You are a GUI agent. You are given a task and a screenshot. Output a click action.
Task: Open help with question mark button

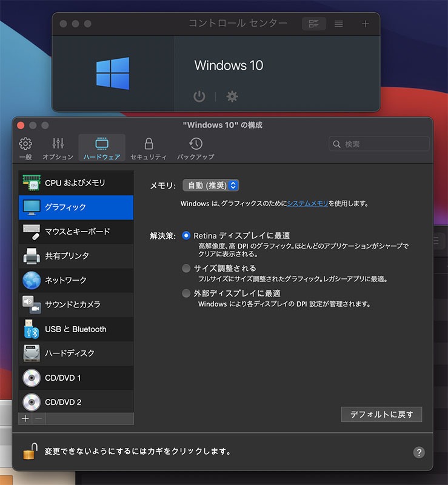[x=419, y=452]
